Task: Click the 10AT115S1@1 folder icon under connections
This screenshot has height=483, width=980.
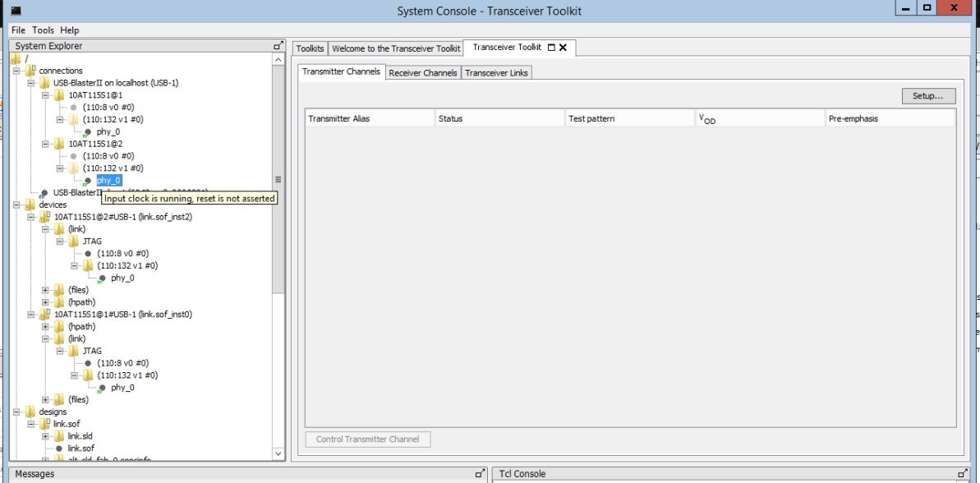Action: [x=59, y=95]
